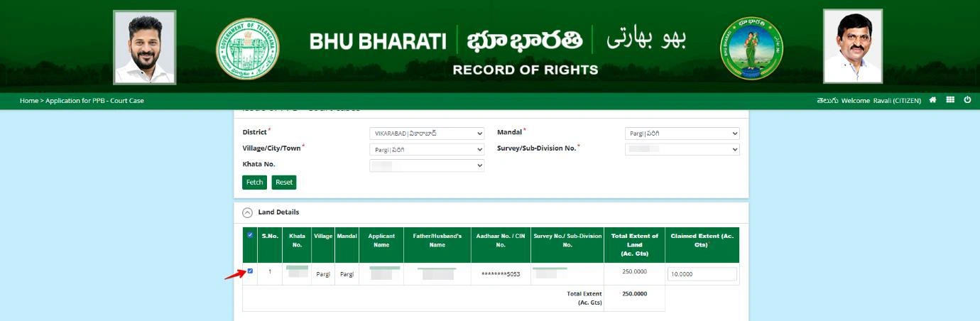Click the Land Details section title
This screenshot has width=980, height=321.
pyautogui.click(x=278, y=212)
